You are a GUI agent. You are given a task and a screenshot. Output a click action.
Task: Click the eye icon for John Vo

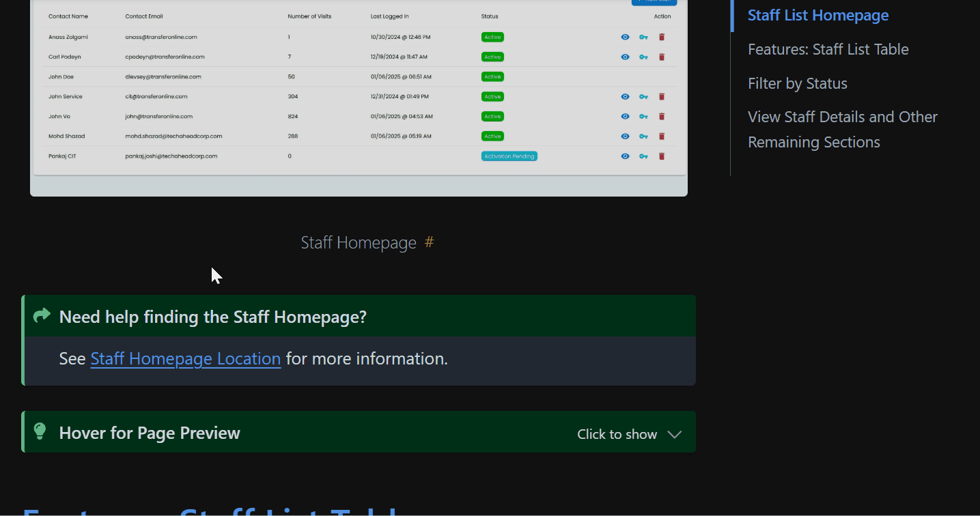click(x=625, y=116)
